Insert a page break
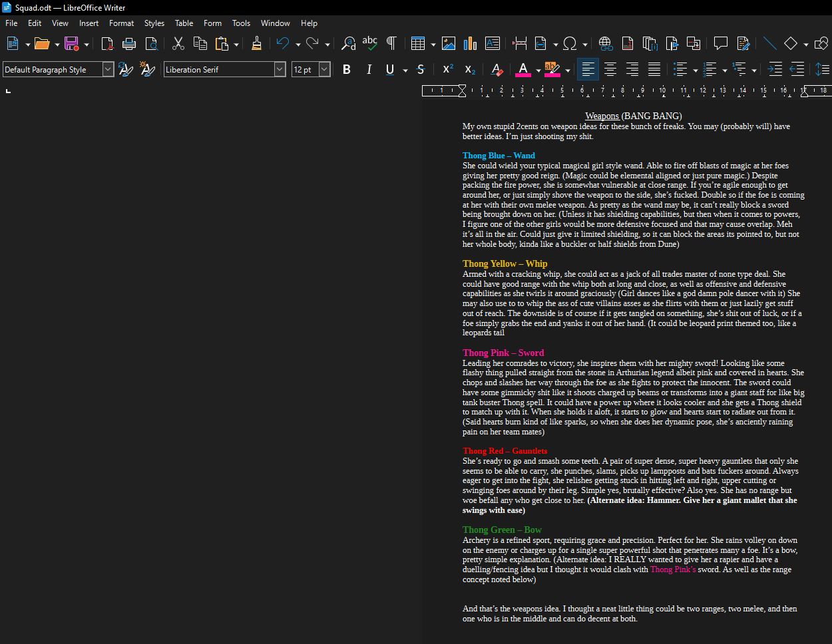832x644 pixels. point(520,43)
